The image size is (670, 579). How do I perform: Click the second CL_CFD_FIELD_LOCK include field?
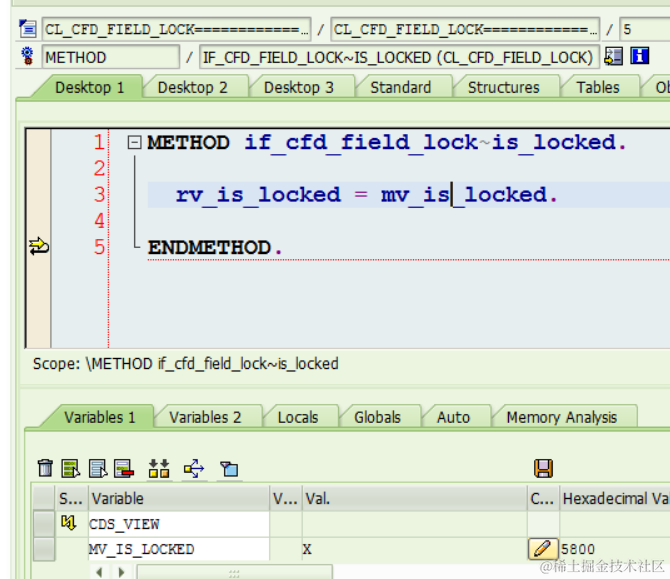click(x=465, y=29)
